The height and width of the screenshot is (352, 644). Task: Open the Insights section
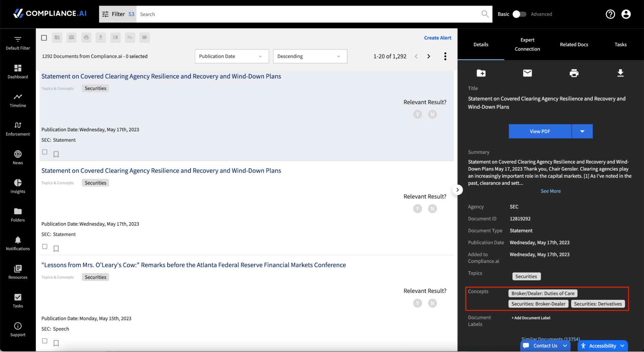18,186
